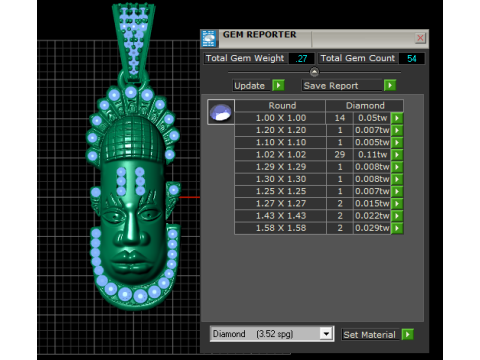Select the 1.27 X 1.27 size cell
The width and height of the screenshot is (480, 360).
pos(280,204)
